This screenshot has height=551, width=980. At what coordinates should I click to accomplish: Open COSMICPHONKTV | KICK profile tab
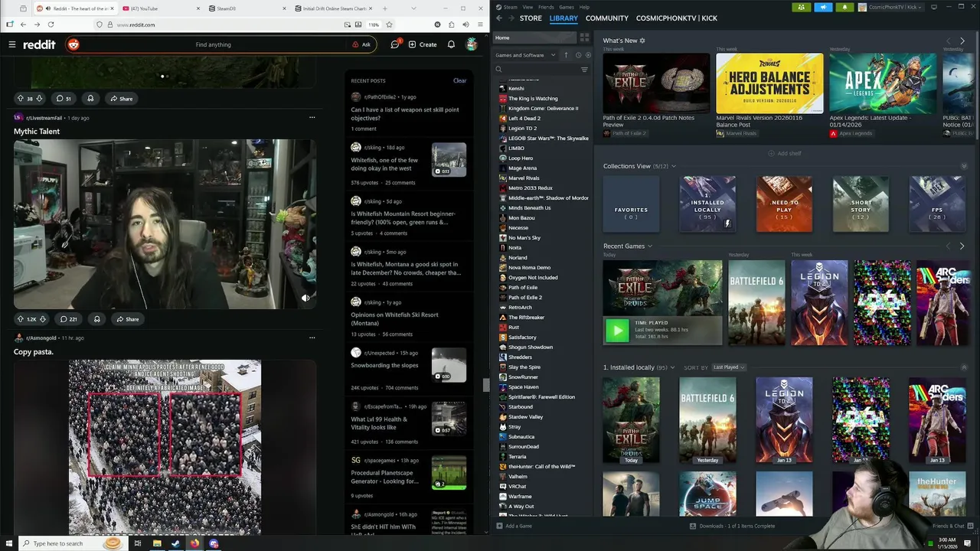click(677, 18)
